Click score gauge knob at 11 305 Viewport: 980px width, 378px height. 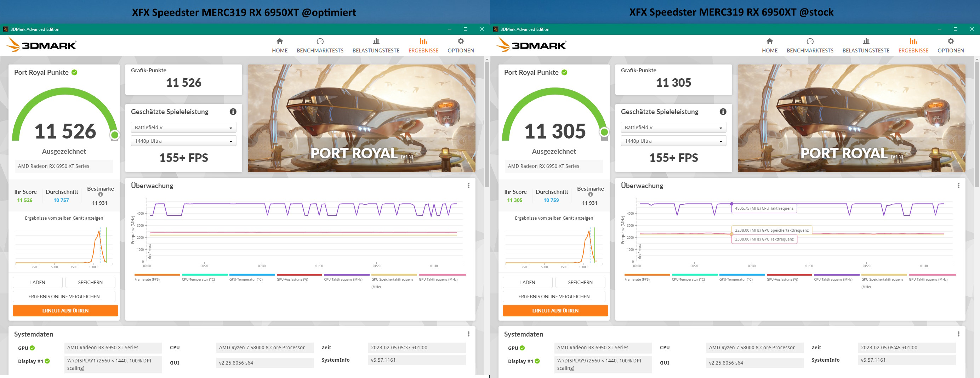pyautogui.click(x=604, y=132)
